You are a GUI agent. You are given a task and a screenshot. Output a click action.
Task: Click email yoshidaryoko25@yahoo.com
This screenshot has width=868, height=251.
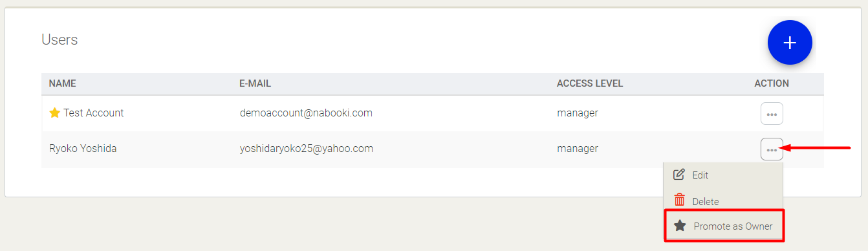tap(307, 149)
